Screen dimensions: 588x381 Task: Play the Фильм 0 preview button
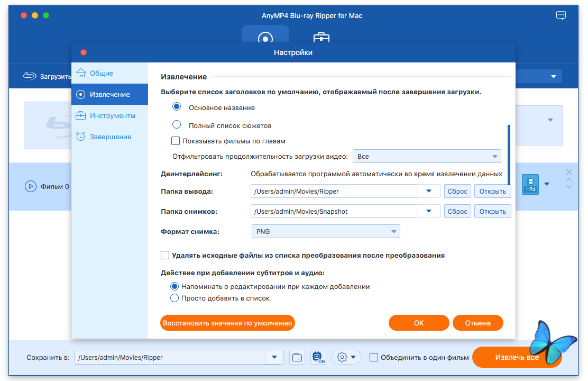(x=31, y=186)
